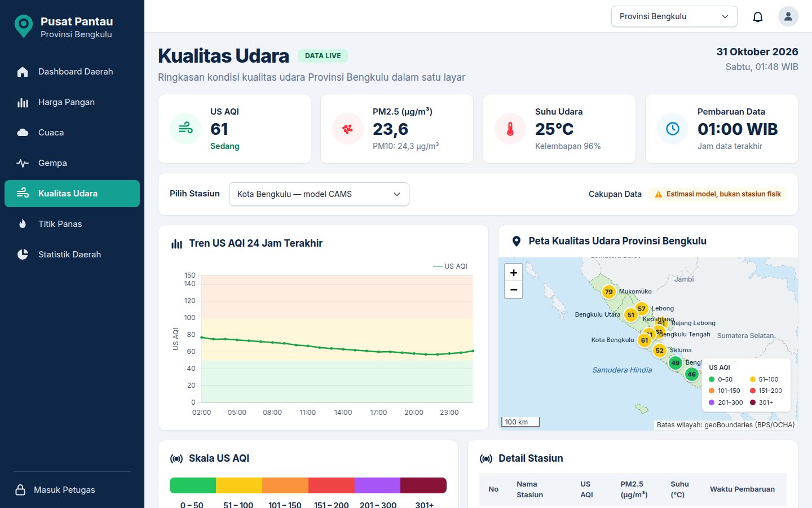Click the map pin icon beside Peta Kualitas Udara
This screenshot has height=508, width=812.
click(516, 242)
